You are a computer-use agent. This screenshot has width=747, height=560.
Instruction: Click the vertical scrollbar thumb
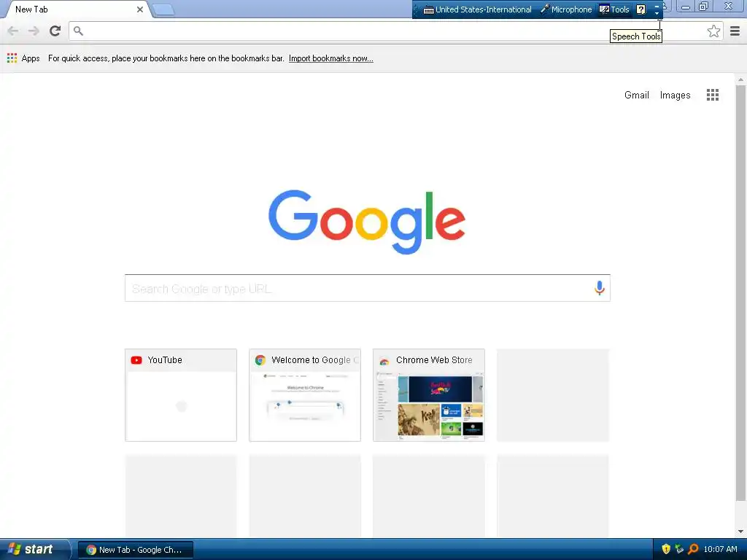tap(740, 293)
